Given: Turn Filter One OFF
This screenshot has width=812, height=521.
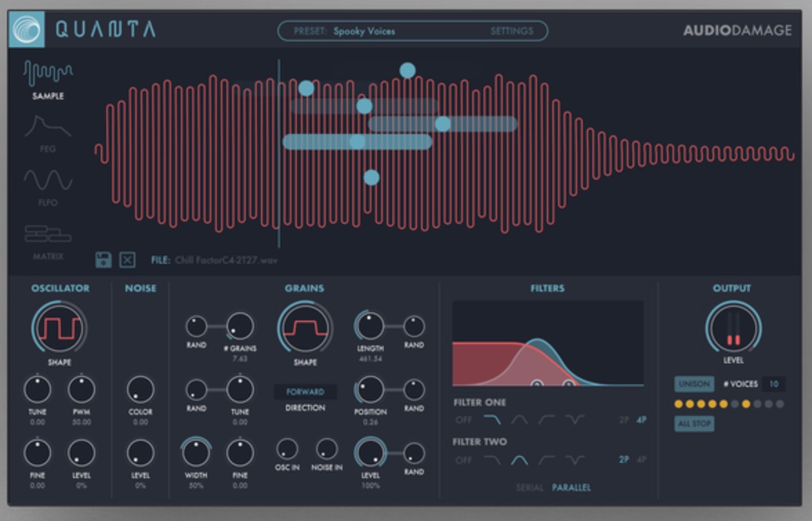Looking at the screenshot, I should [x=463, y=420].
